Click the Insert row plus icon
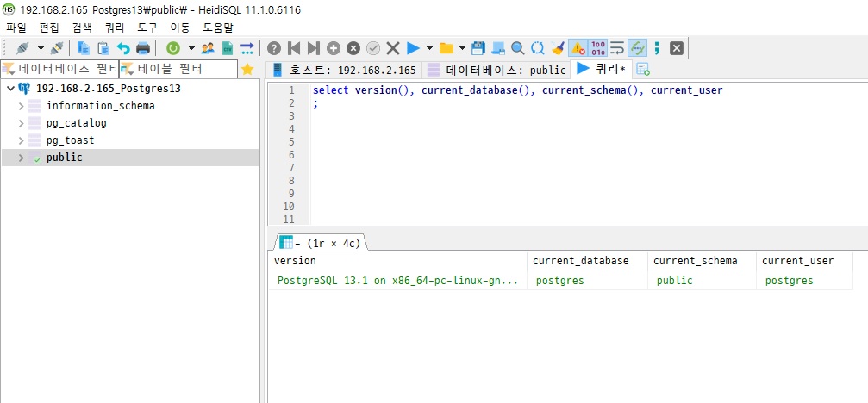 [x=334, y=48]
